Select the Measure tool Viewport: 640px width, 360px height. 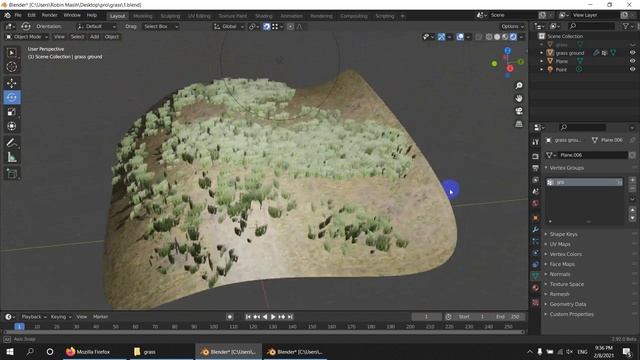[12, 157]
